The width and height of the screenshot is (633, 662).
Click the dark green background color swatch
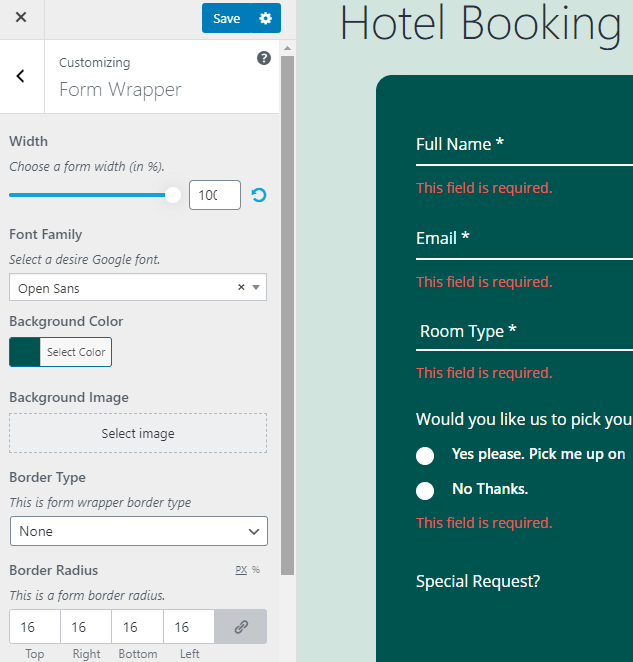coord(25,352)
